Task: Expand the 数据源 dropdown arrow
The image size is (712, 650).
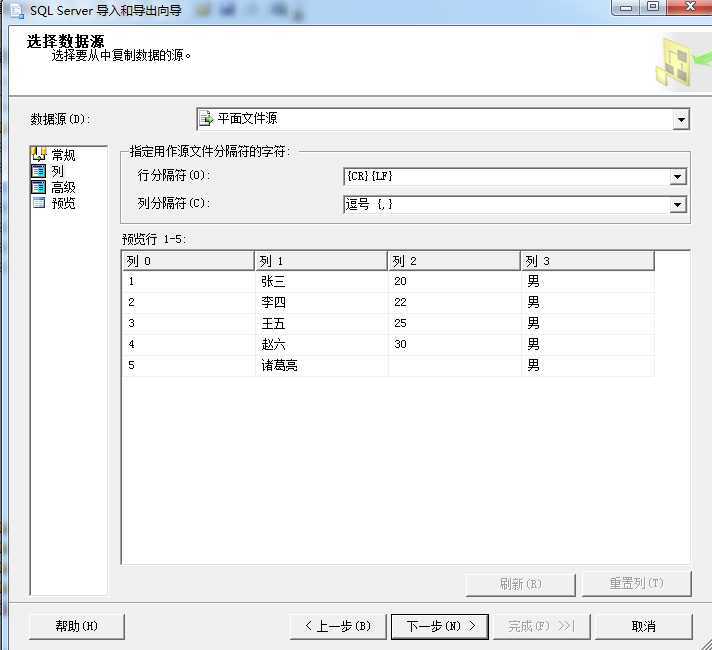Action: tap(681, 120)
